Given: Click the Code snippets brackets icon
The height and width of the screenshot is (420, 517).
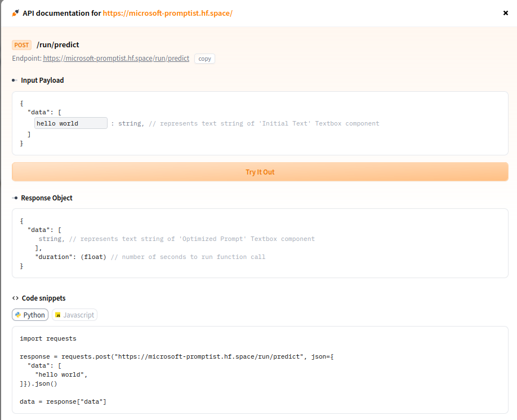Looking at the screenshot, I should (15, 298).
